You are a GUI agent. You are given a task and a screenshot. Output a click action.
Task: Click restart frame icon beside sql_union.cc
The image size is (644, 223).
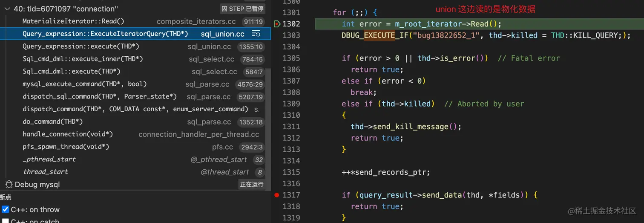[256, 34]
